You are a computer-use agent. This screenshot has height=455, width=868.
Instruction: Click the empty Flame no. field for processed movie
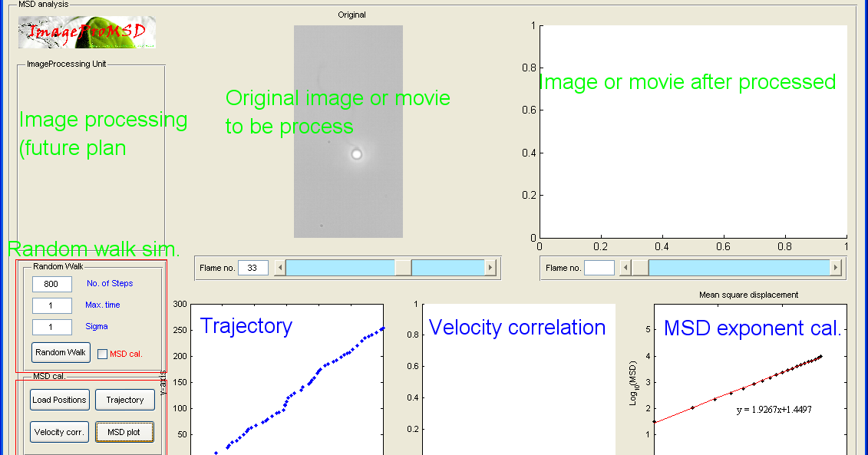(599, 267)
